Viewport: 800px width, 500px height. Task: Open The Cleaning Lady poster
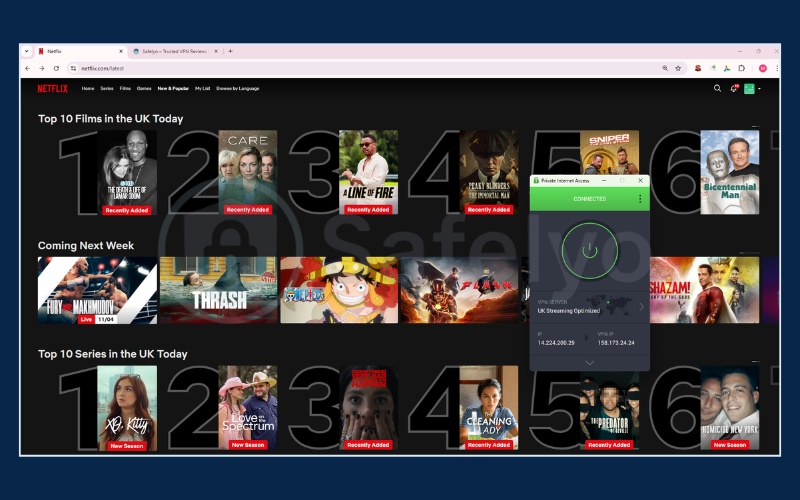pos(489,408)
